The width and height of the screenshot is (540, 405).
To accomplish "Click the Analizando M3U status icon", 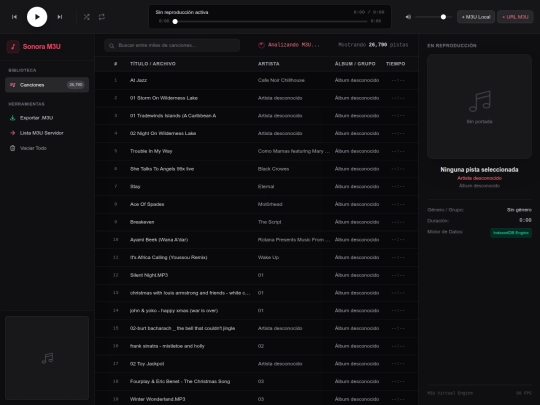I will (261, 45).
